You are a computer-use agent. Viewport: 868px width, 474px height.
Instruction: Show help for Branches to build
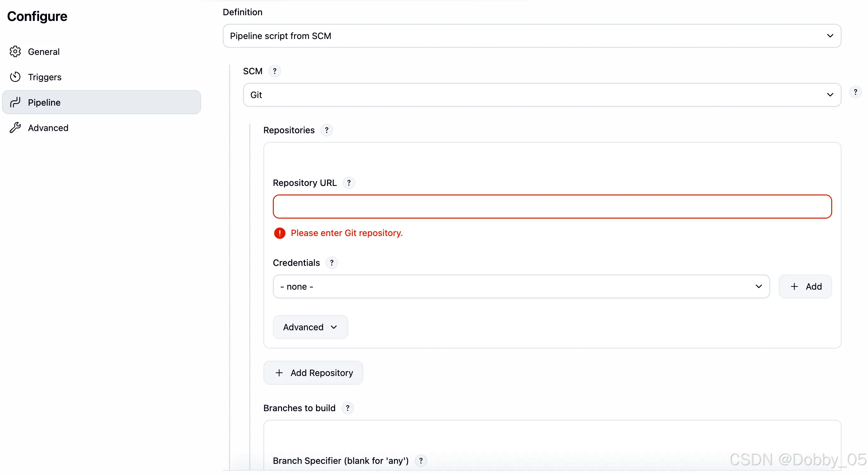[x=347, y=408]
